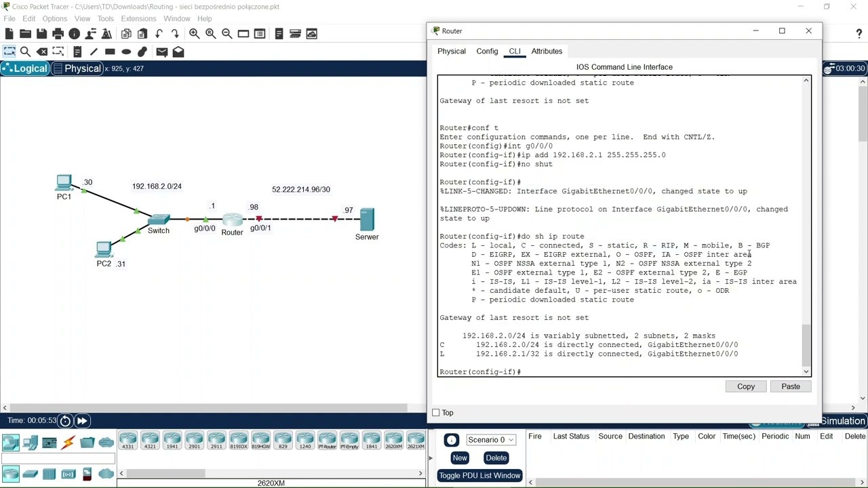The height and width of the screenshot is (488, 868).
Task: Select the 2911 router device icon
Action: click(216, 441)
